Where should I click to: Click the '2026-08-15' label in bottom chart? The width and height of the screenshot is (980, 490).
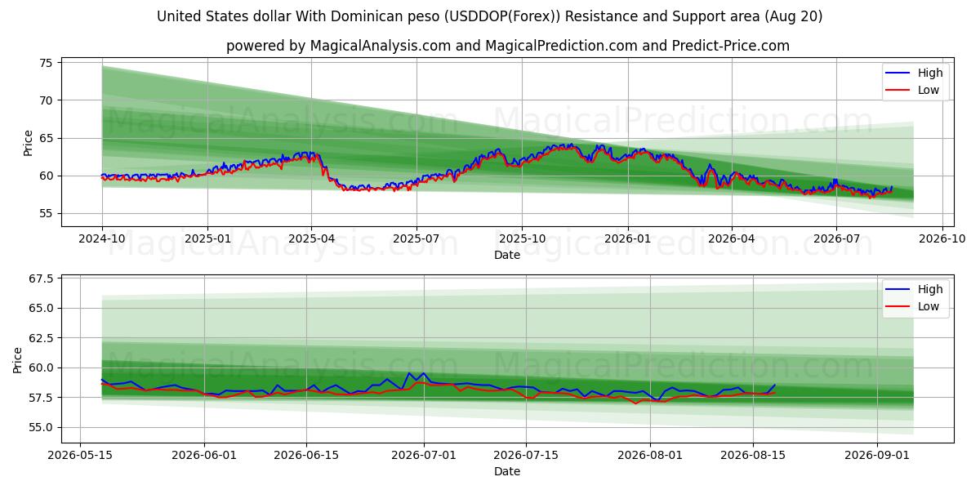point(753,456)
